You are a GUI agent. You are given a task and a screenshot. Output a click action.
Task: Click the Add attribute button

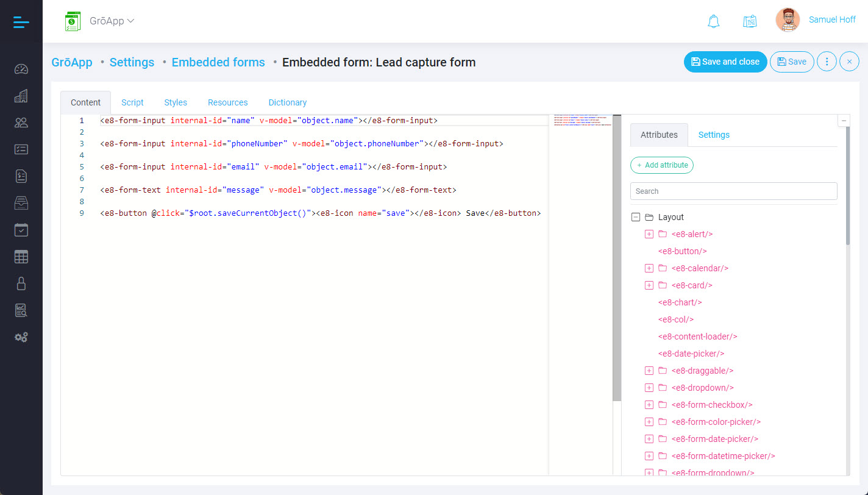662,165
